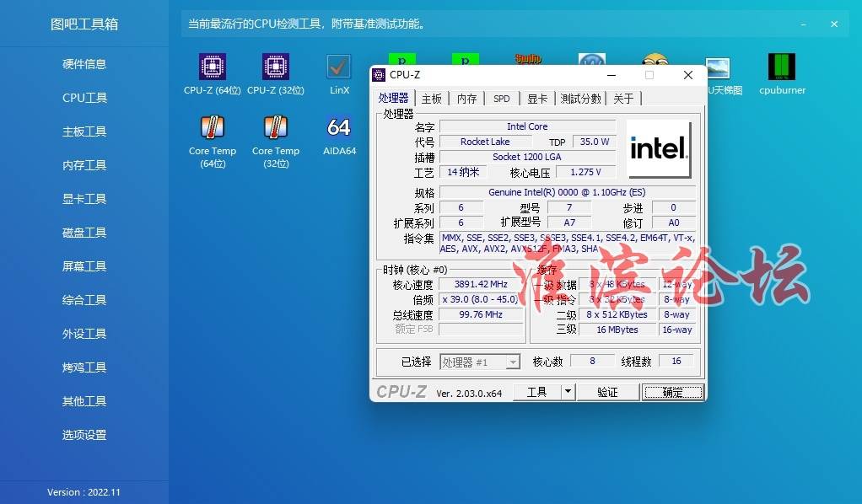Close the 图吧工具箱 window

coord(834,24)
